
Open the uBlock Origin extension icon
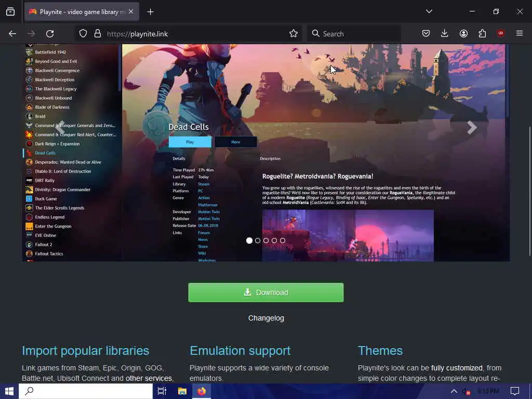point(500,33)
